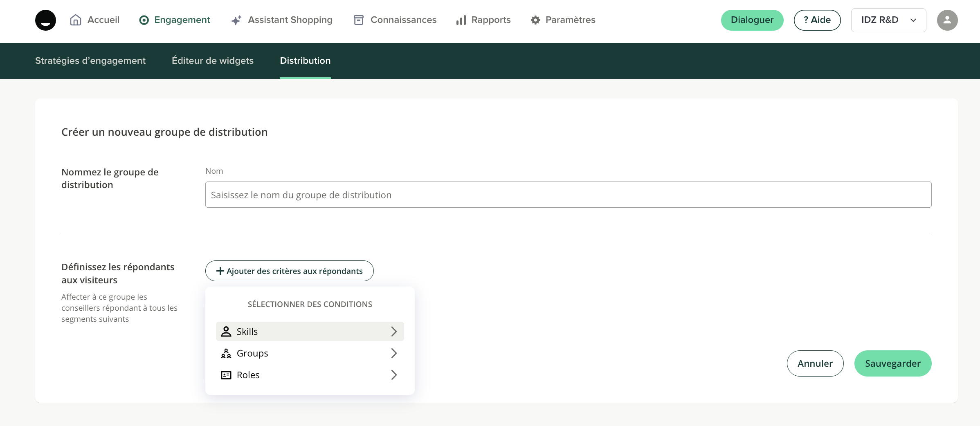Click the Skills person icon
Image resolution: width=980 pixels, height=426 pixels.
click(226, 332)
